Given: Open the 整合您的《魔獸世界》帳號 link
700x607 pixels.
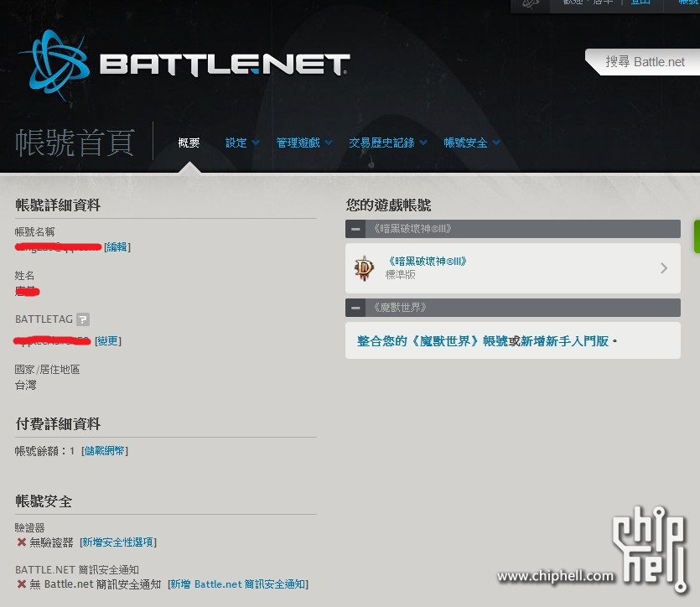Looking at the screenshot, I should coord(432,341).
